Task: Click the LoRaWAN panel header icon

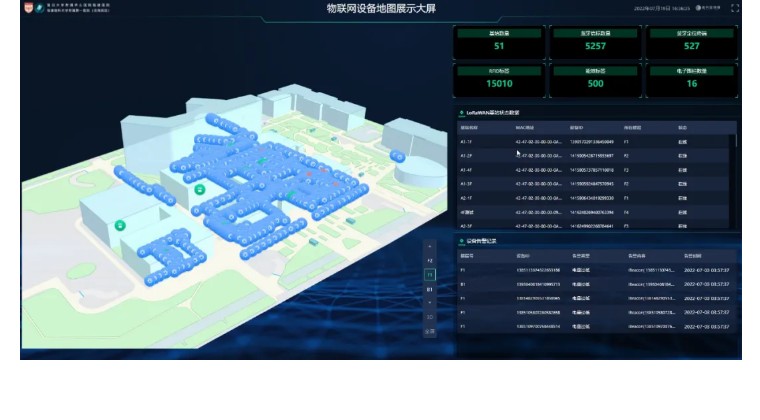Action: pyautogui.click(x=461, y=113)
